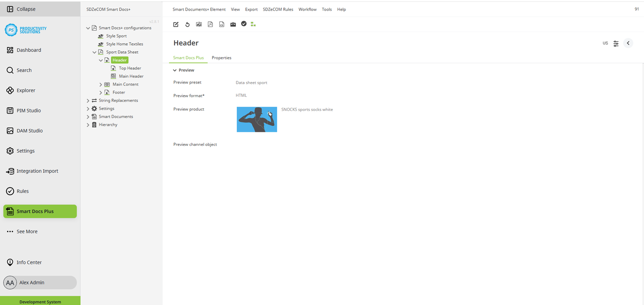Click the dark checkmark validation icon

tap(244, 24)
